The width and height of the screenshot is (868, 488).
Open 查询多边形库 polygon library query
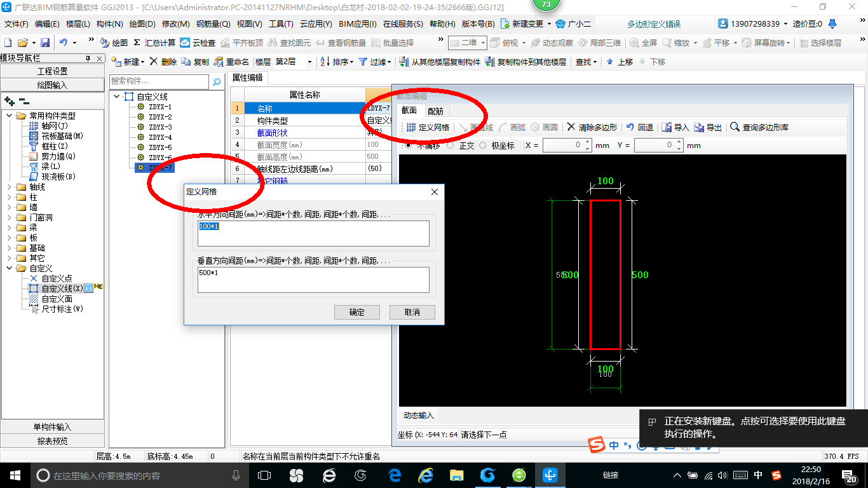tap(759, 127)
